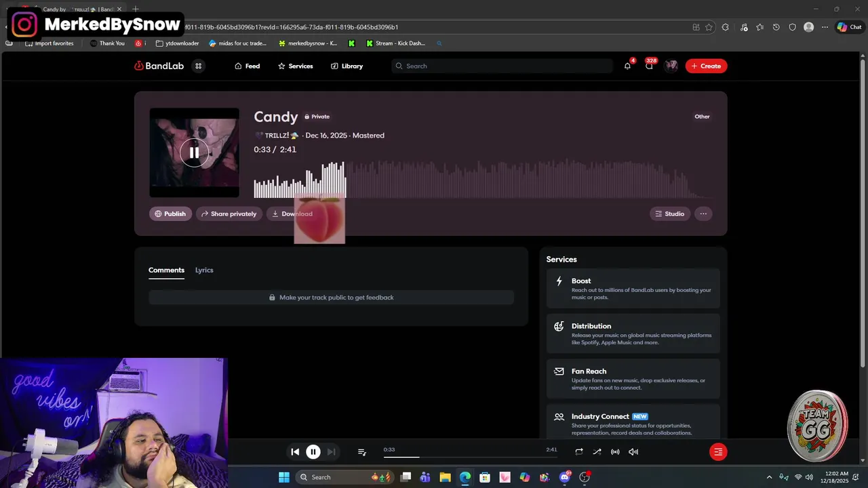Open the browser profile avatar

[808, 27]
